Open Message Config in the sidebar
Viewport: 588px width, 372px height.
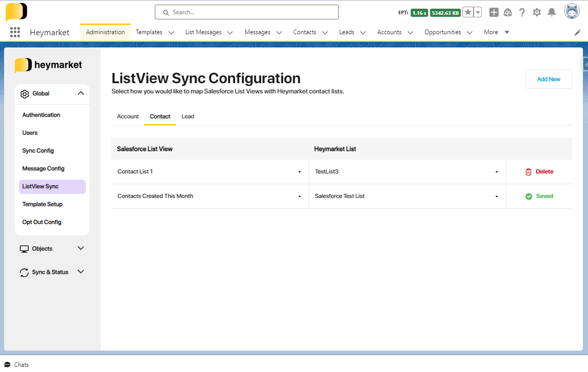[43, 168]
